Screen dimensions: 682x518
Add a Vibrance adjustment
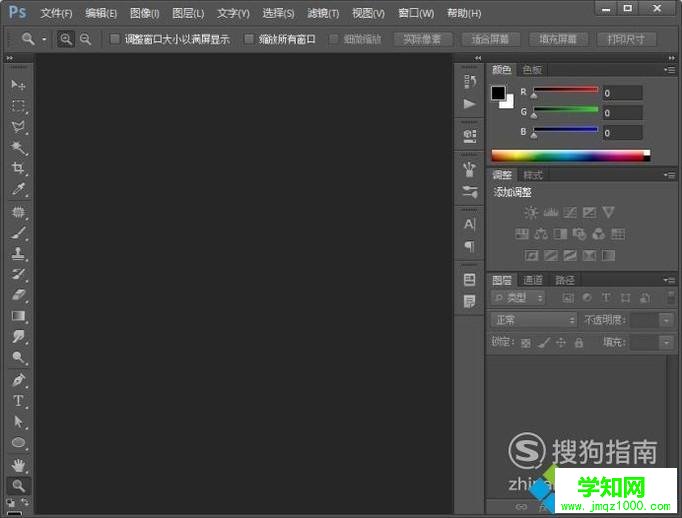pyautogui.click(x=608, y=213)
